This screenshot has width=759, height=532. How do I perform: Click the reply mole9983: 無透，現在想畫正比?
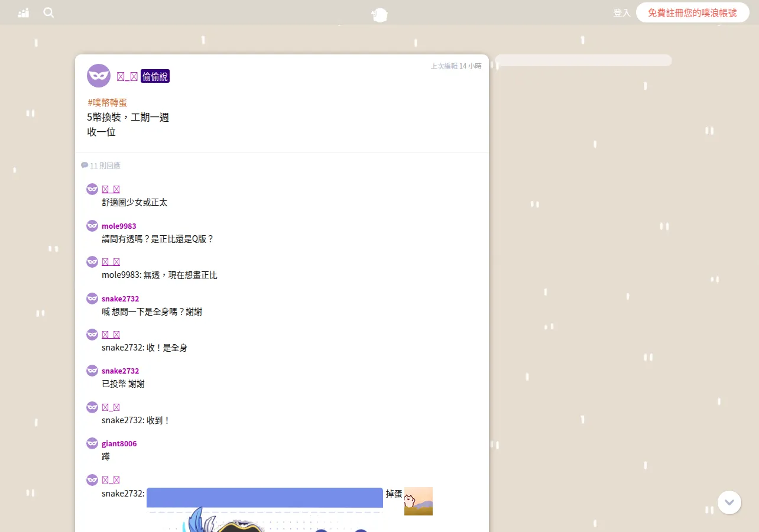point(160,275)
